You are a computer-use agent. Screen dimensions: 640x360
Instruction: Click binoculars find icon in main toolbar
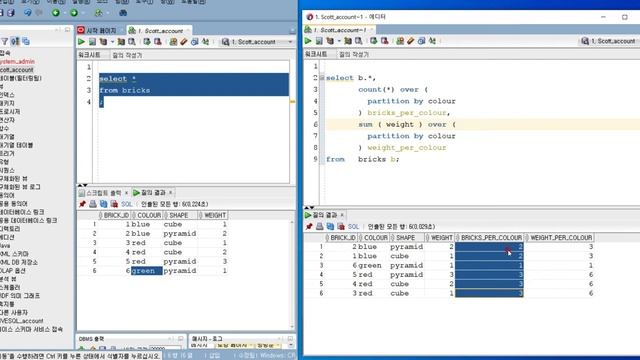click(x=123, y=13)
